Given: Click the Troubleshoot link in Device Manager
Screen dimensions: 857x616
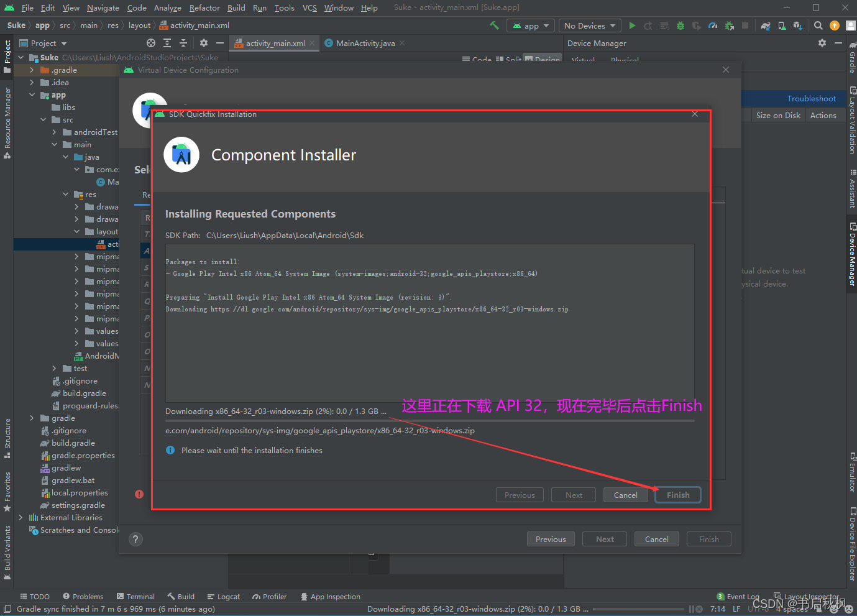Looking at the screenshot, I should (812, 99).
